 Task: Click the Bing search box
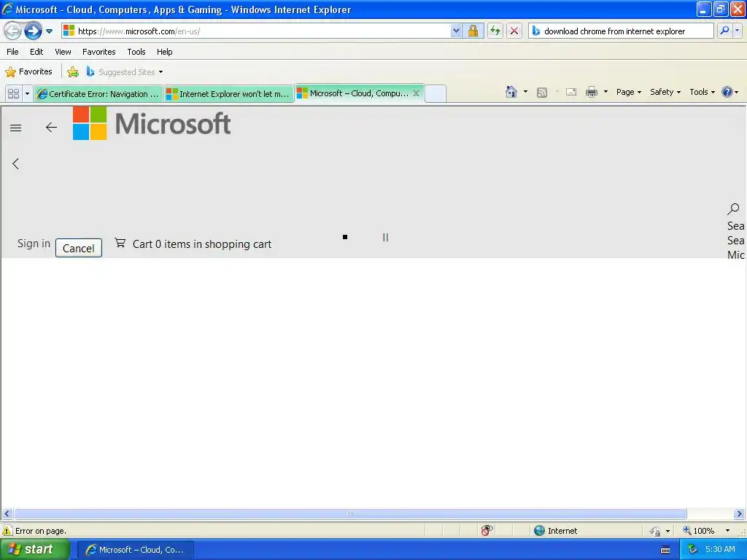(x=621, y=31)
